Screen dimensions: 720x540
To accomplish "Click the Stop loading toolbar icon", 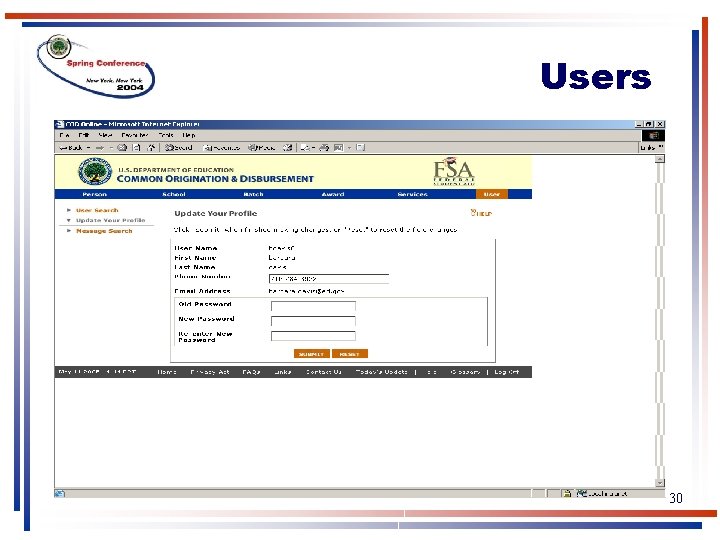I will coord(122,148).
